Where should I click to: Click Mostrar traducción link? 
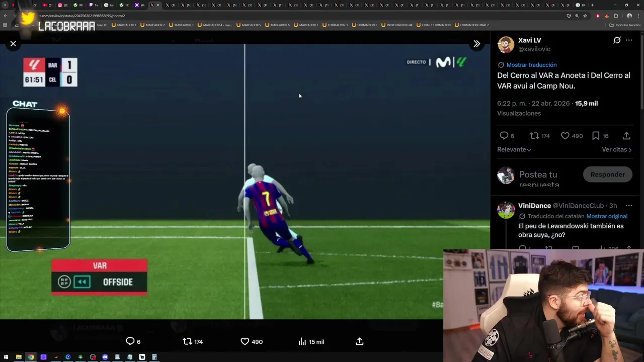(x=531, y=65)
